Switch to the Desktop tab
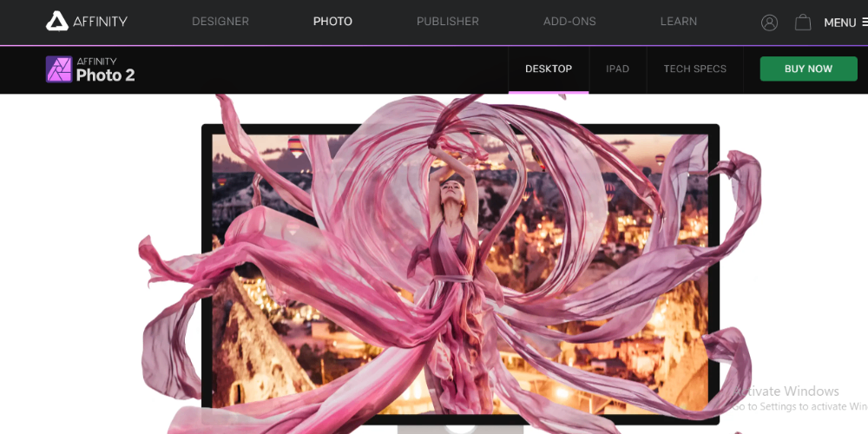This screenshot has width=868, height=434. [549, 69]
